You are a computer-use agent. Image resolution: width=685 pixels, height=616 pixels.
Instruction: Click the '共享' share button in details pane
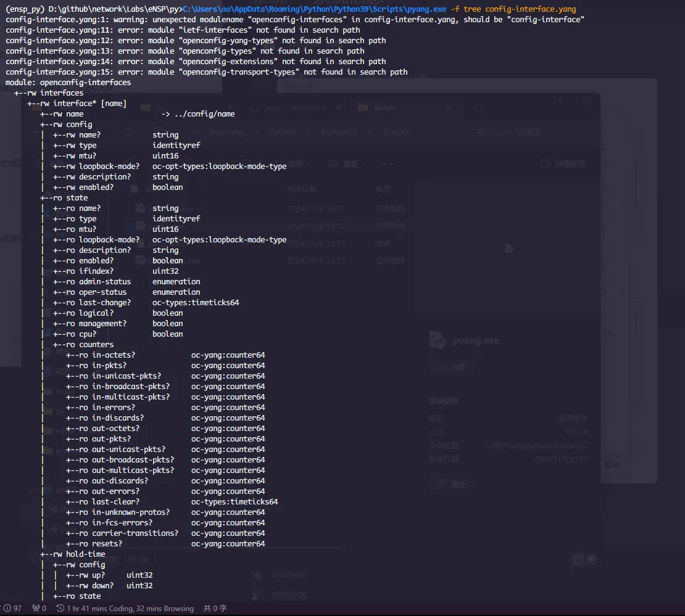pyautogui.click(x=452, y=367)
